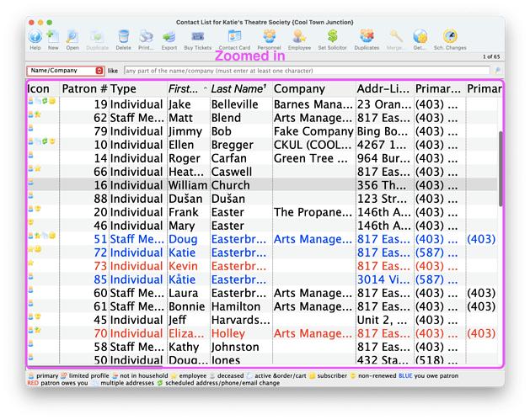Click the Duplicate toolbar icon

[98, 36]
